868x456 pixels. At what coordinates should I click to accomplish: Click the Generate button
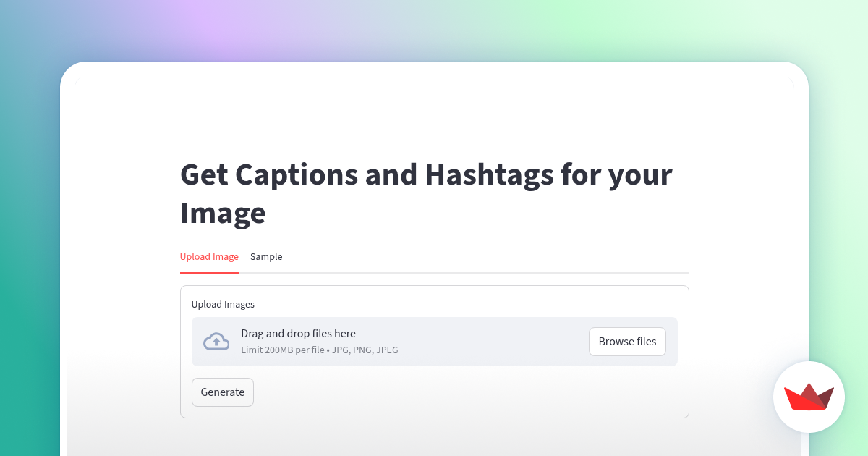coord(223,392)
